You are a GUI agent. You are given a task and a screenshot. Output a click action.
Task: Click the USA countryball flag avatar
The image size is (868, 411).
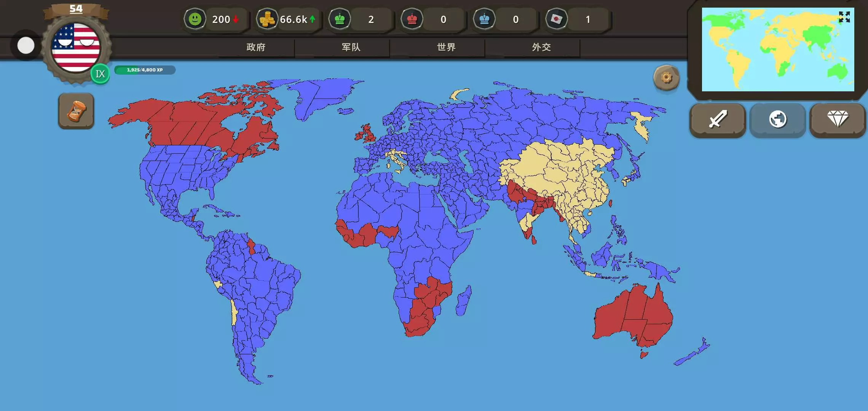click(x=76, y=47)
